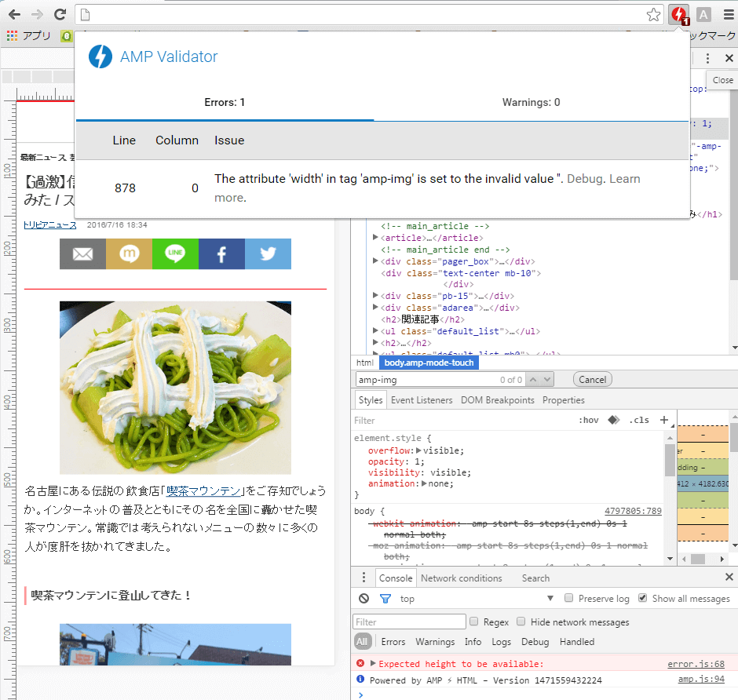Image resolution: width=738 pixels, height=700 pixels.
Task: Enable the Preserve log checkbox
Action: [569, 599]
